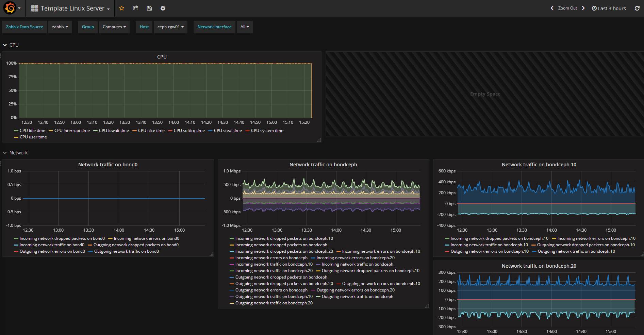Toggle CPU system time legend series

267,131
